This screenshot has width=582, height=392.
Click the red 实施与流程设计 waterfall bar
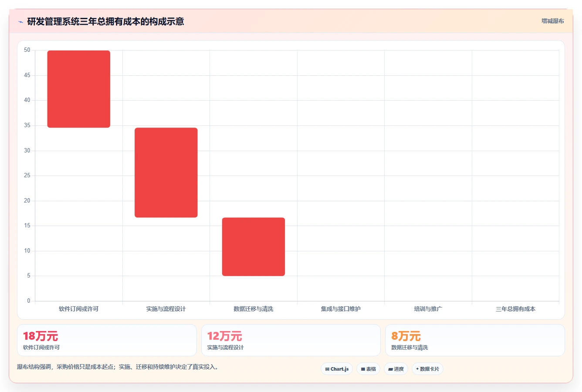point(166,172)
